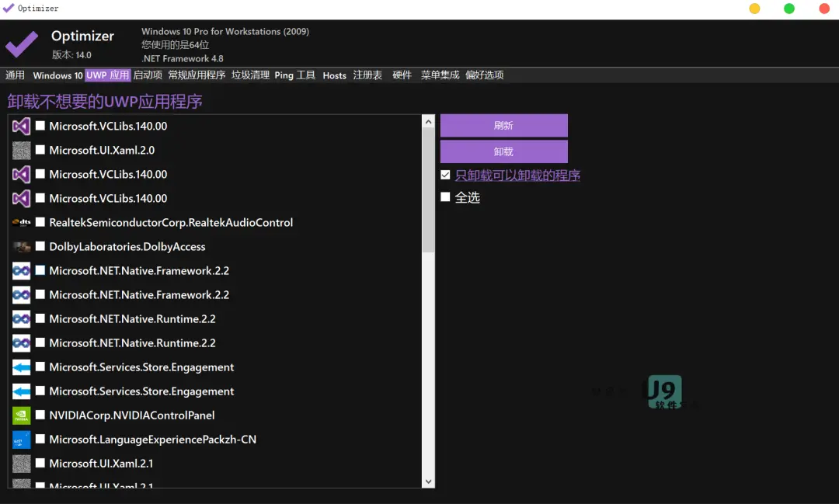Screen dimensions: 839x504
Task: Toggle the 只卸载可以卸载的程序 checkbox
Action: click(445, 175)
